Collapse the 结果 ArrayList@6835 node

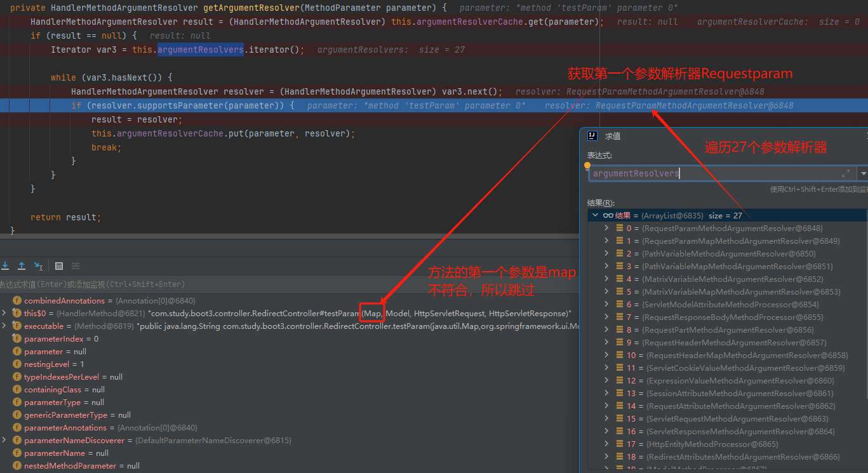595,215
